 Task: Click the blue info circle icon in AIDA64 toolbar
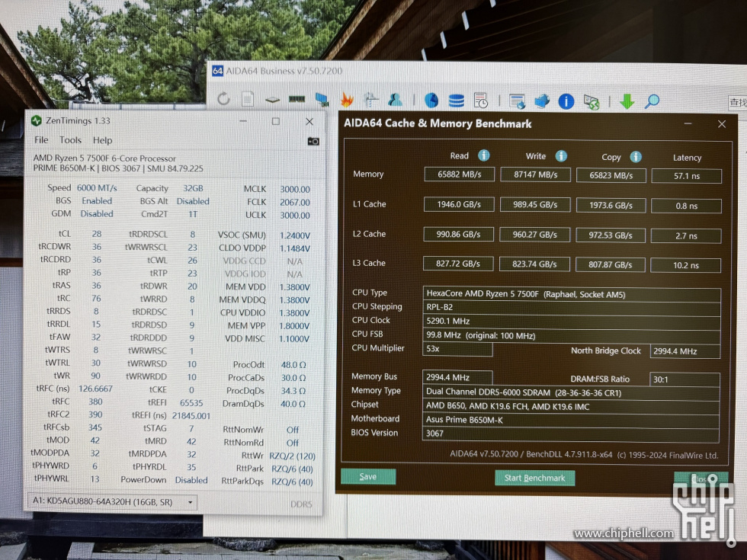[x=566, y=101]
